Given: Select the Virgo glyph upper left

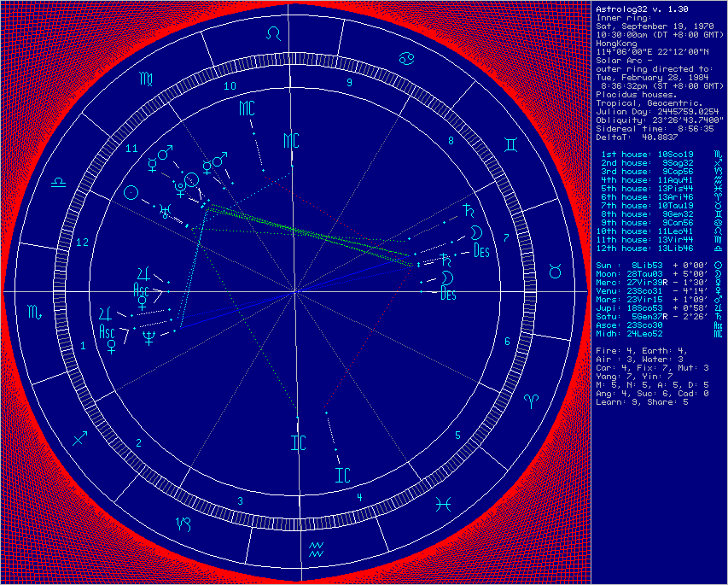Looking at the screenshot, I should 146,79.
